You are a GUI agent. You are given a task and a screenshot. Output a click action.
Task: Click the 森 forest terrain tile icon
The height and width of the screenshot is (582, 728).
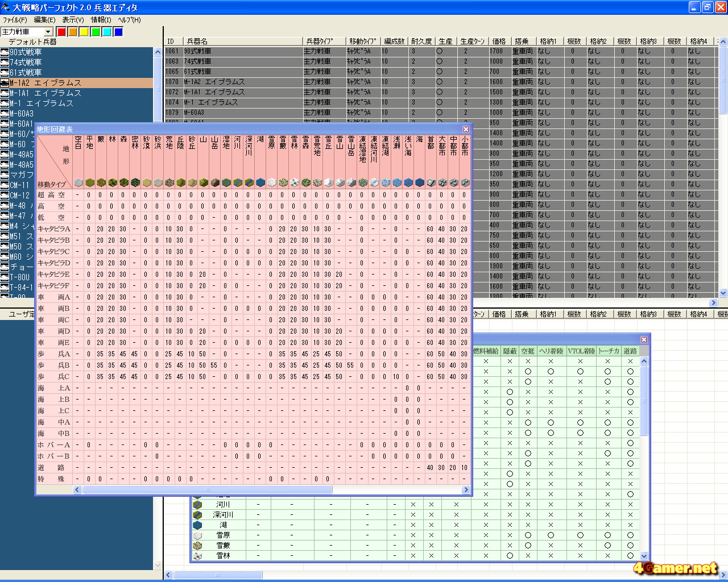click(x=123, y=182)
